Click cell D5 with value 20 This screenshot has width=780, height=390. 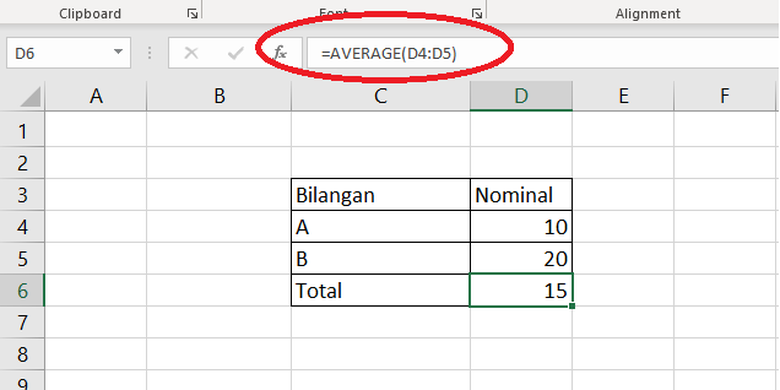click(x=521, y=258)
